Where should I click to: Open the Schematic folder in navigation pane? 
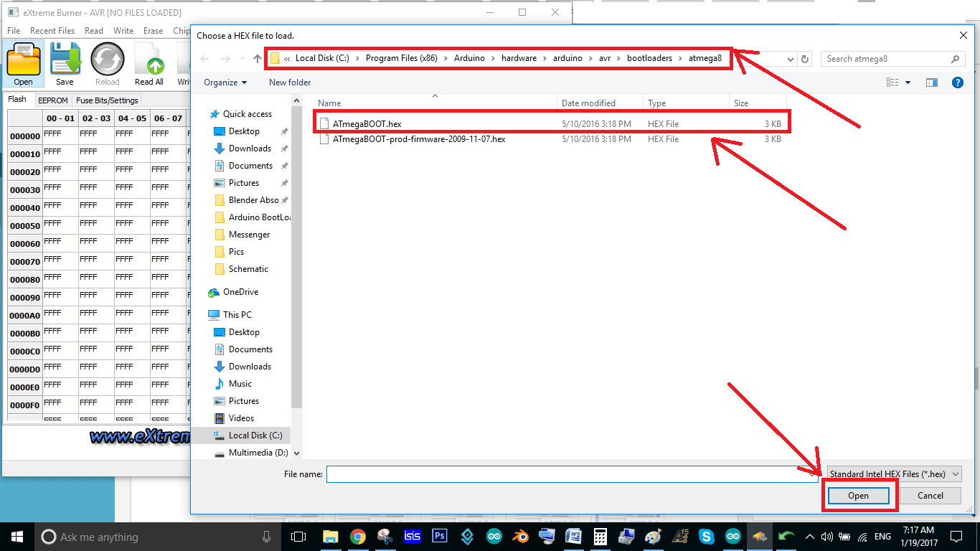(248, 269)
